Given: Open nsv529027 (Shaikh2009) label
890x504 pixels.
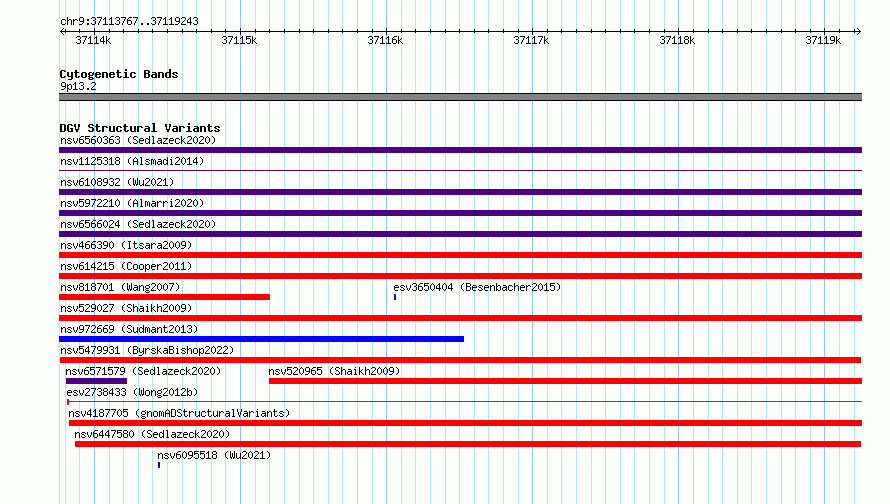Looking at the screenshot, I should point(126,308).
